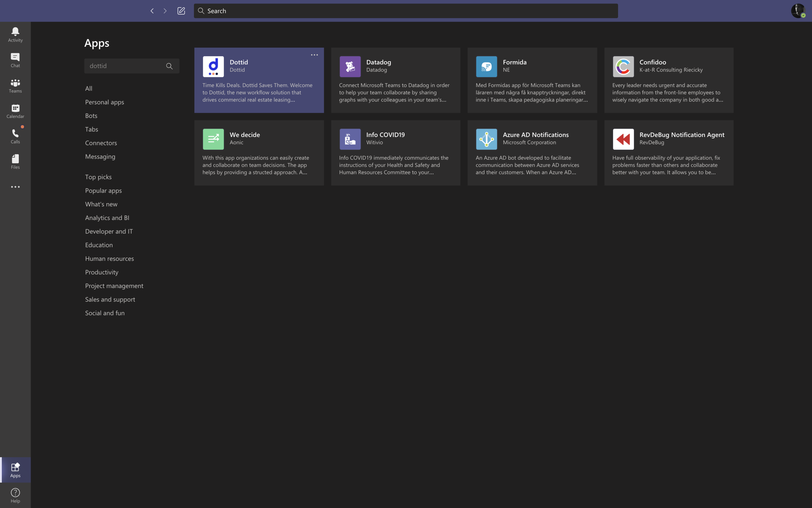Screen dimensions: 812x508
Task: Open RevDeBug Notification Agent card
Action: click(668, 153)
